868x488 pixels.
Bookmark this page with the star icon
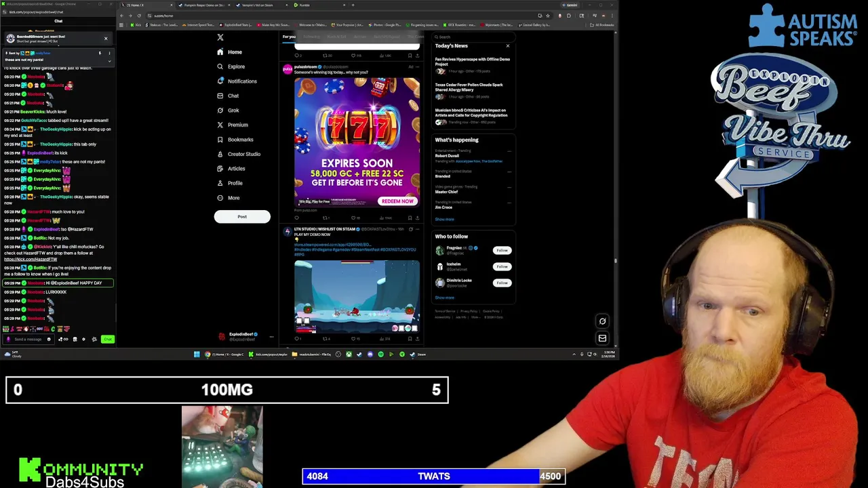pos(549,16)
